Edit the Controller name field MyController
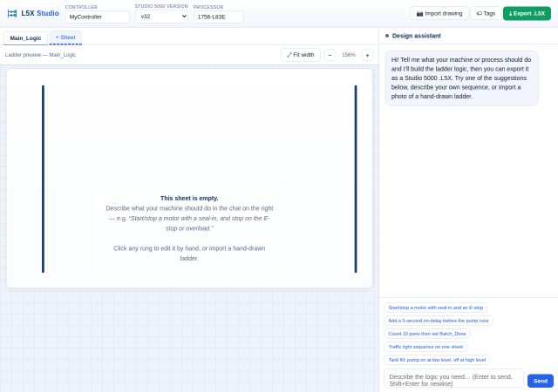The image size is (558, 392). click(x=97, y=17)
